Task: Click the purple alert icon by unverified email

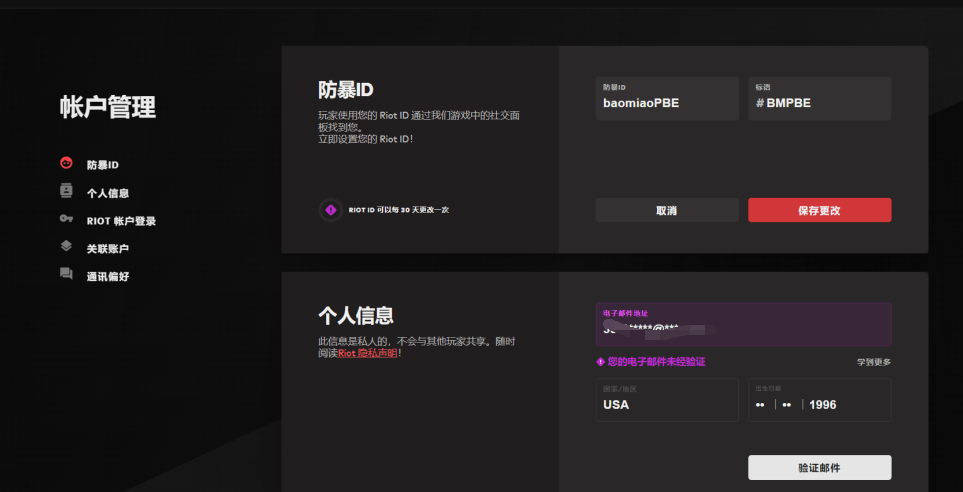Action: pos(601,362)
